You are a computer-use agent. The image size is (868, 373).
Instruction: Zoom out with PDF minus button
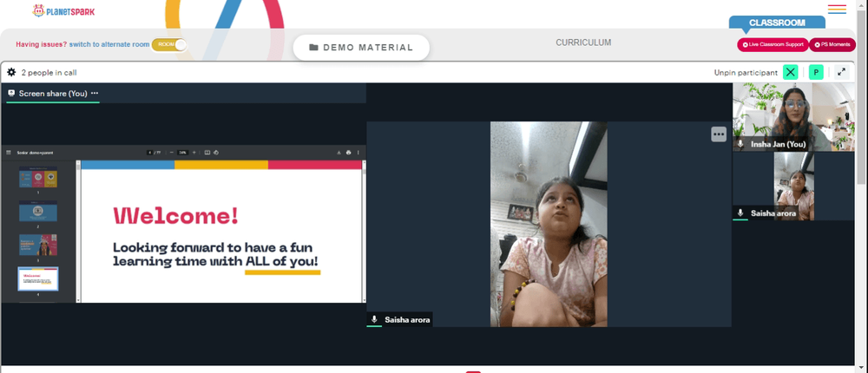coord(172,152)
